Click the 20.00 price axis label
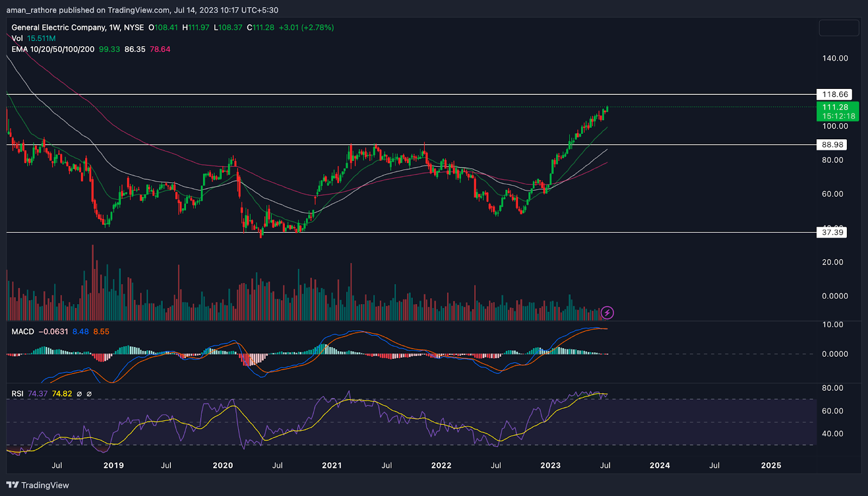Screen dimensions: 868x496 click(833, 262)
